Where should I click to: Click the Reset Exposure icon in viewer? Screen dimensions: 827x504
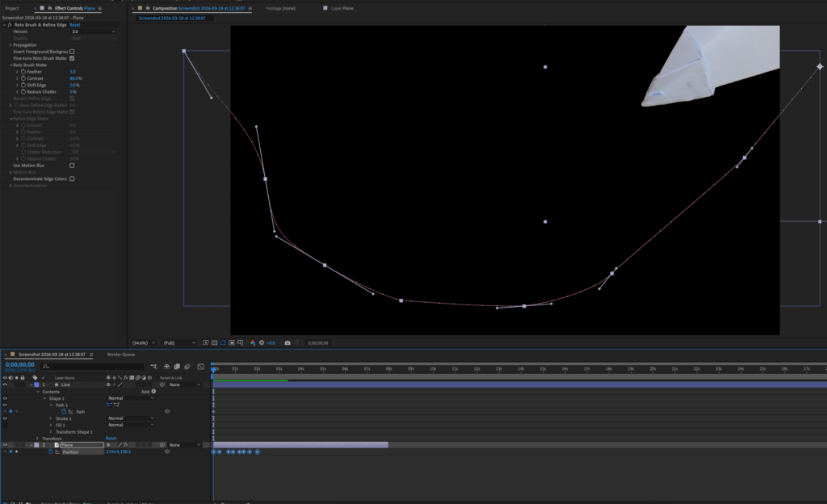point(262,342)
